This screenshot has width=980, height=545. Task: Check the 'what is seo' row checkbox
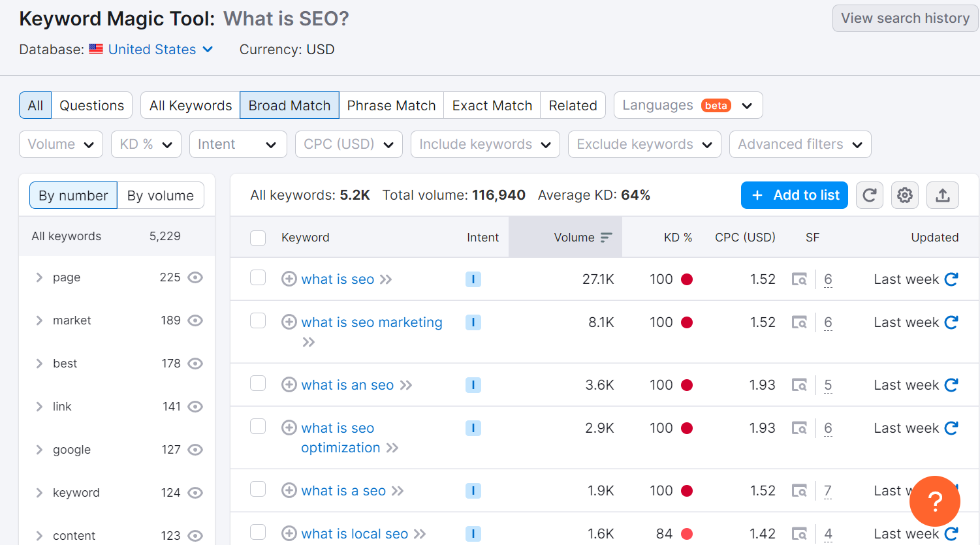(x=258, y=278)
